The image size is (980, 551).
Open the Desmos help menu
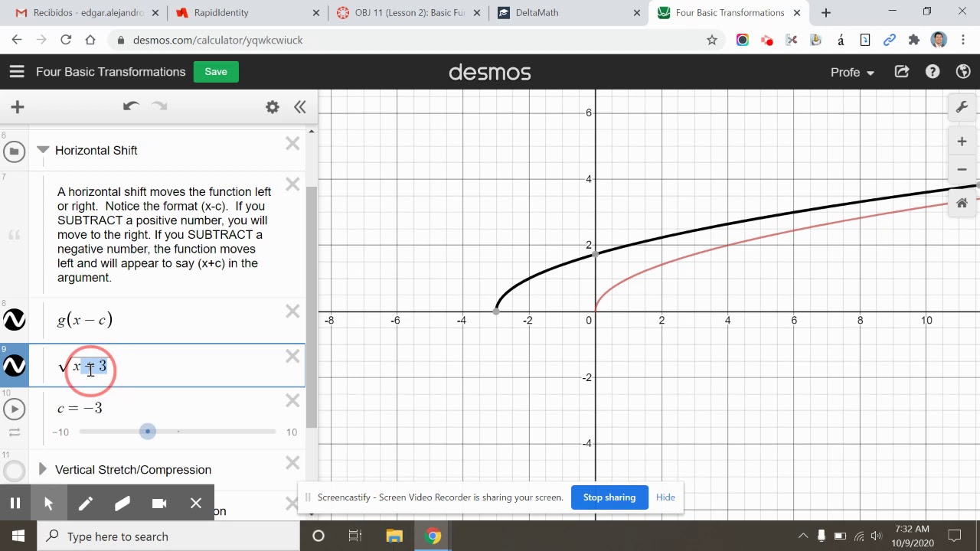tap(933, 72)
